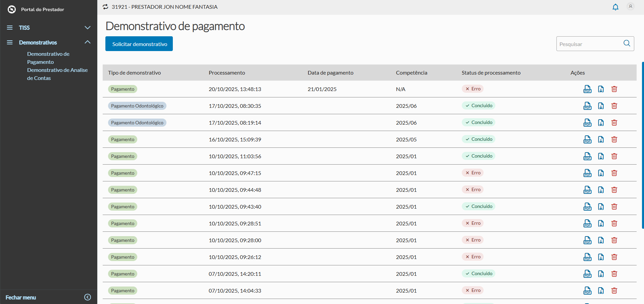Click the Status de processamento column header

pos(491,73)
